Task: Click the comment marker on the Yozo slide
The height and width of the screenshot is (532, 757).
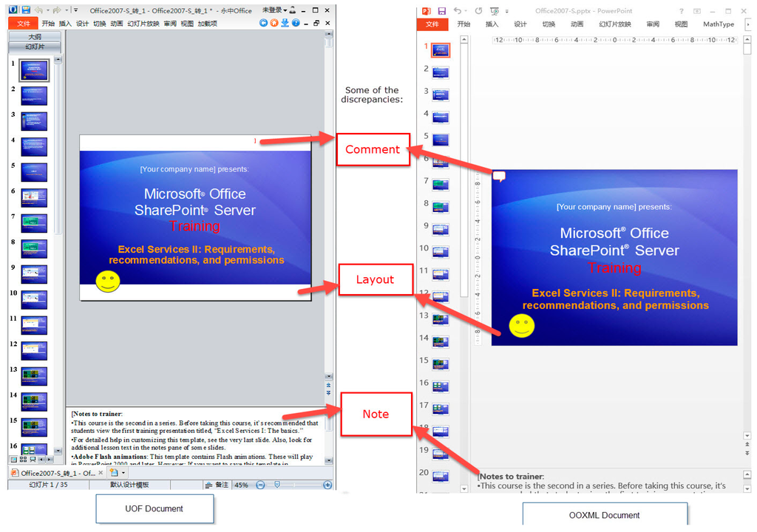Action: pos(255,140)
